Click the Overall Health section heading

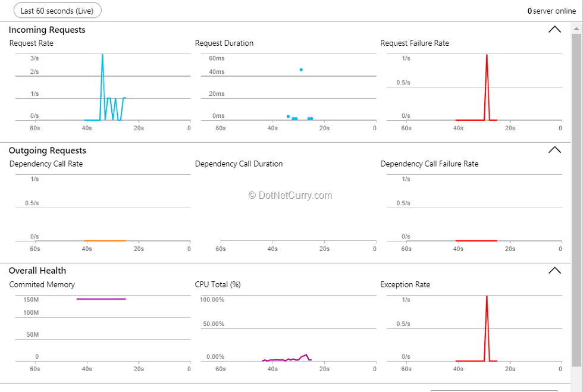(37, 271)
